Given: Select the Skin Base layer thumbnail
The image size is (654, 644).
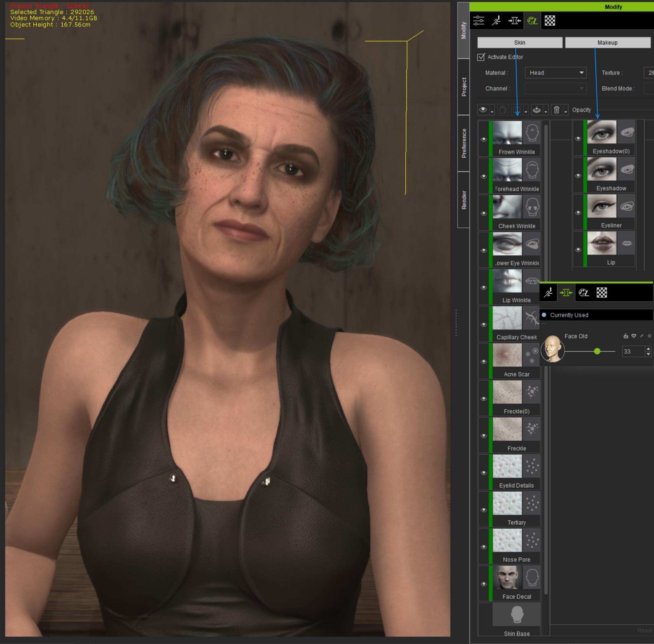Looking at the screenshot, I should click(517, 614).
